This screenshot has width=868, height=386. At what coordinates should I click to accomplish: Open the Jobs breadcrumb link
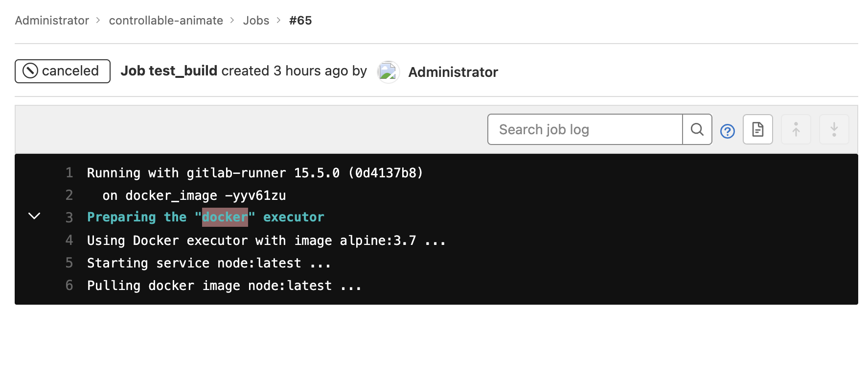[256, 21]
